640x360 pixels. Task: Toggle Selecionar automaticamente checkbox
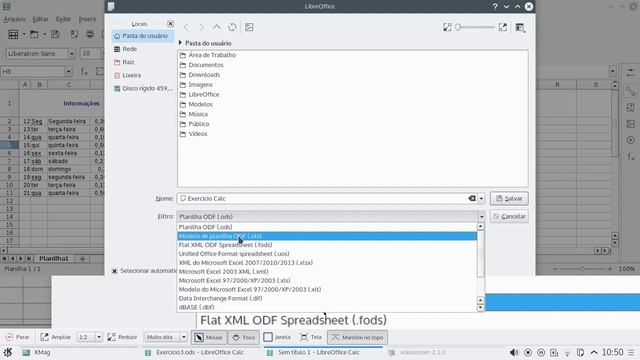coord(115,271)
